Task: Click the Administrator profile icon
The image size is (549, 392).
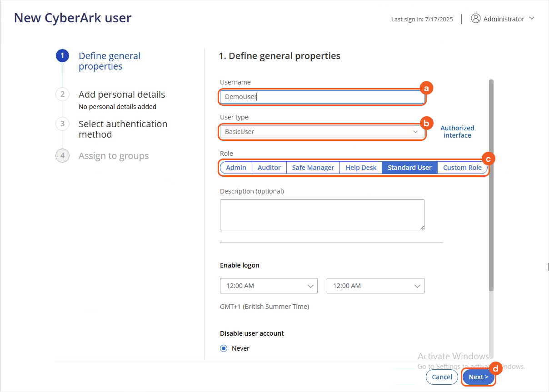Action: pyautogui.click(x=476, y=18)
